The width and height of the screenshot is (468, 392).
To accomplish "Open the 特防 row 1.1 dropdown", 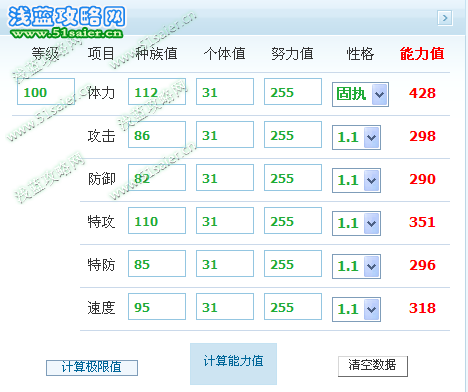I will coord(356,266).
